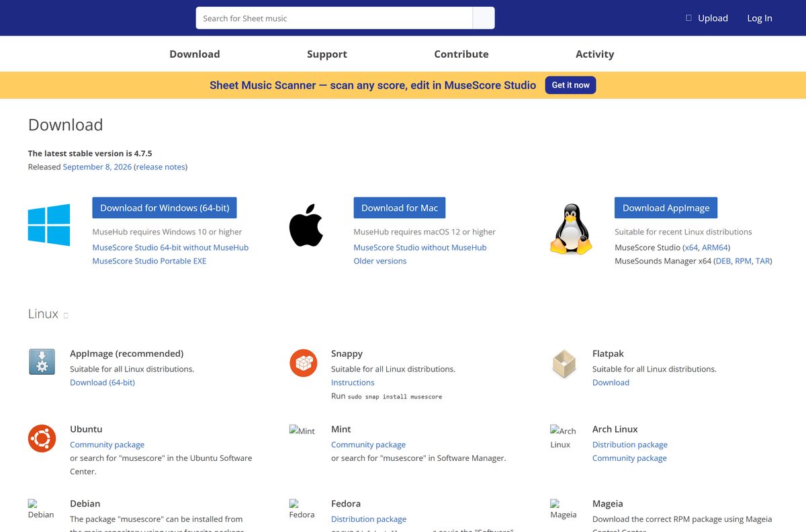Click the Upload link in header
This screenshot has height=532, width=806.
(713, 18)
